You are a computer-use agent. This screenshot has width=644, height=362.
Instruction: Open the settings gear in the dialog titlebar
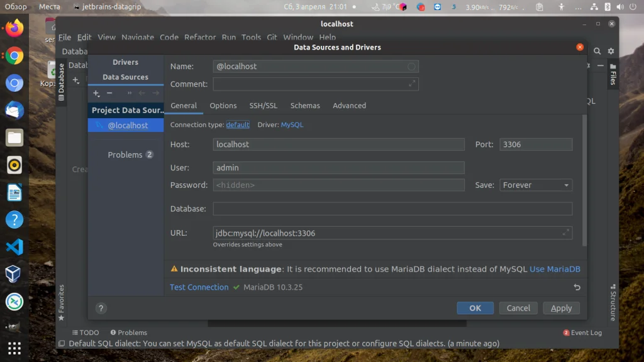(x=610, y=51)
